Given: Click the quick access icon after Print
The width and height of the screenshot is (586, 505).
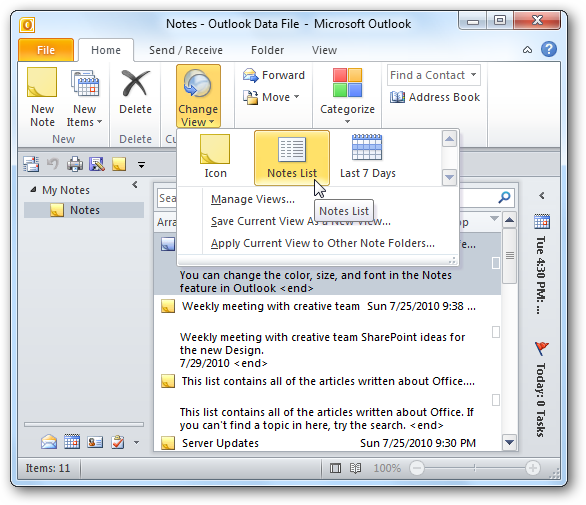Looking at the screenshot, I should pyautogui.click(x=97, y=164).
